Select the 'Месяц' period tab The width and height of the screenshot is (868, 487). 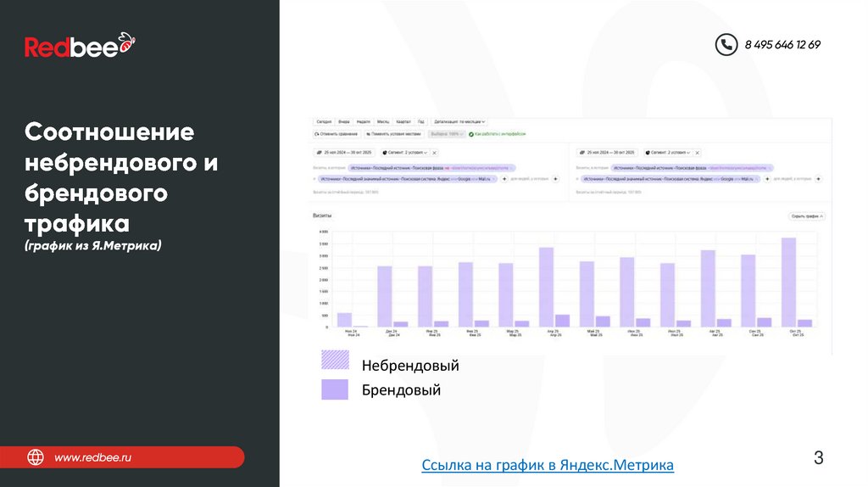[x=383, y=121]
